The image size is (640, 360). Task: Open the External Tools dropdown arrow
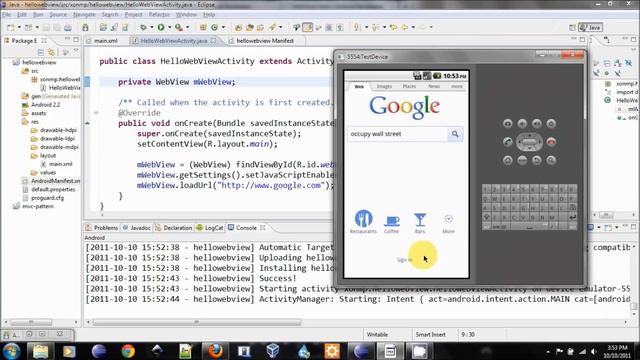(x=187, y=27)
